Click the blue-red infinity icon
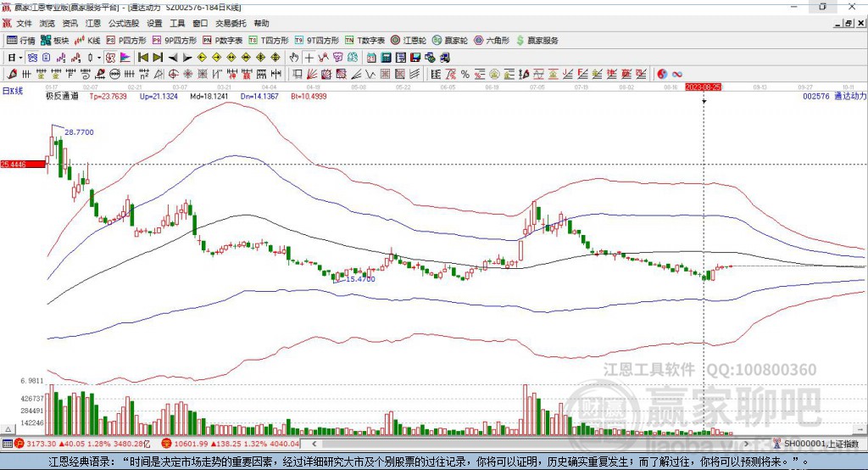 676,75
